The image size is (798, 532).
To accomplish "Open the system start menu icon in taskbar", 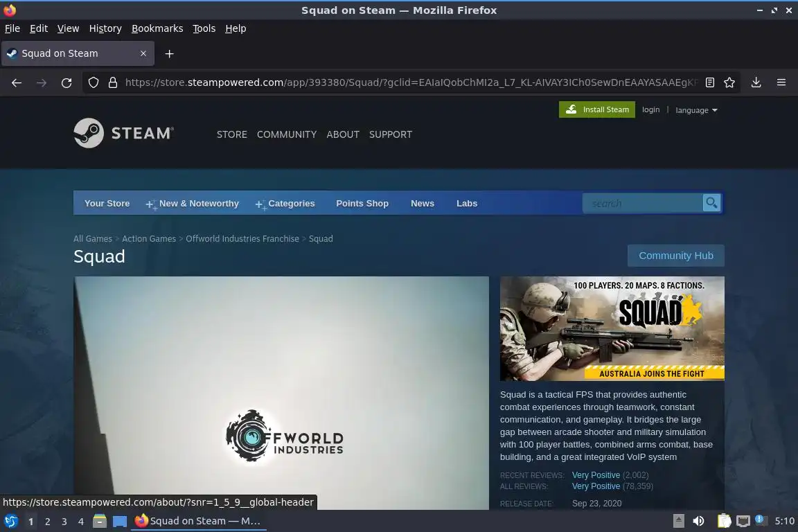I will 10,521.
